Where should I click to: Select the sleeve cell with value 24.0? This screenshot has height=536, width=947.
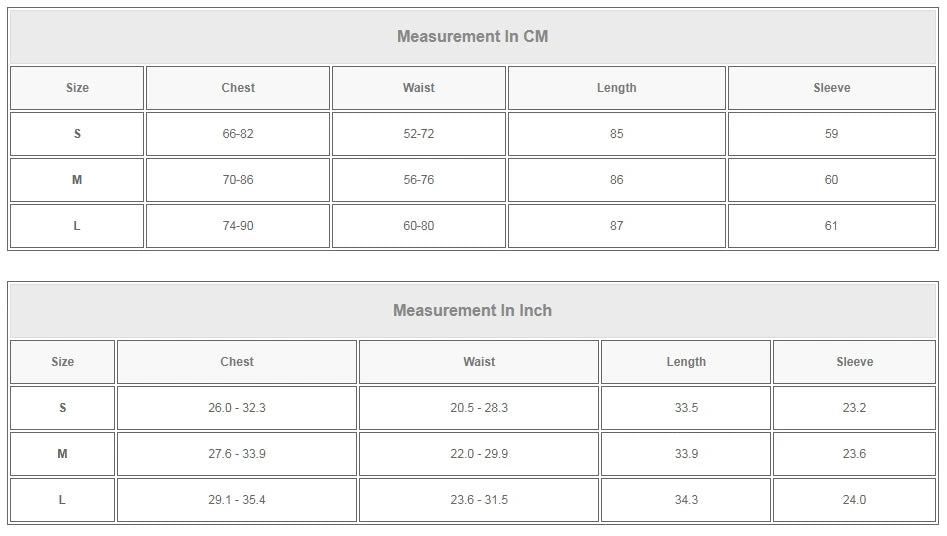pyautogui.click(x=855, y=500)
